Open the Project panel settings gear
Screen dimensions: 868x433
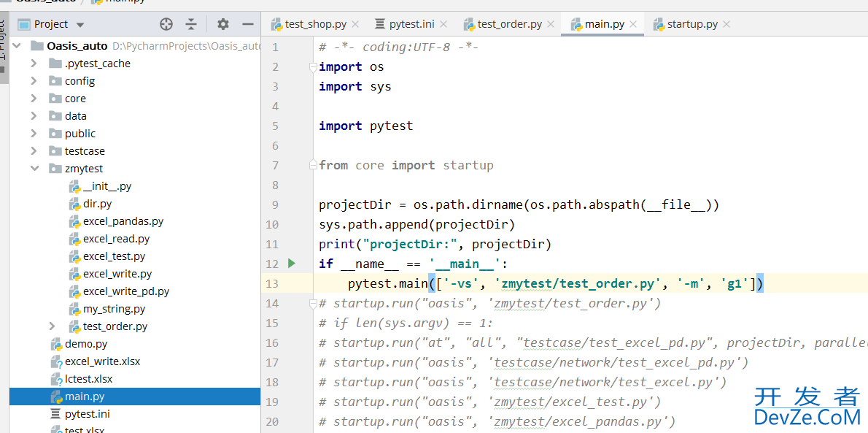click(223, 24)
